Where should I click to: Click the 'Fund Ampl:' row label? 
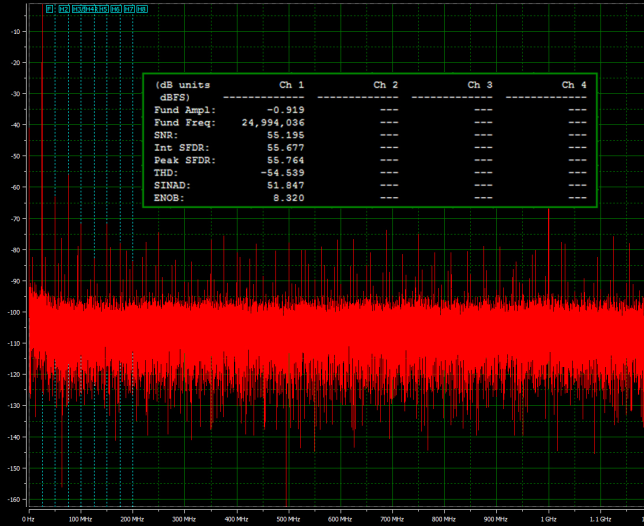[185, 110]
